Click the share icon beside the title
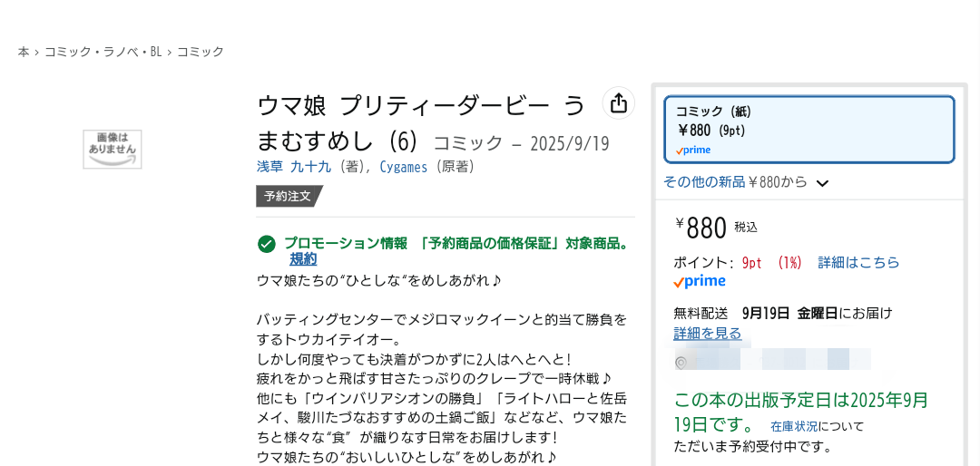Image resolution: width=980 pixels, height=466 pixels. [x=618, y=103]
